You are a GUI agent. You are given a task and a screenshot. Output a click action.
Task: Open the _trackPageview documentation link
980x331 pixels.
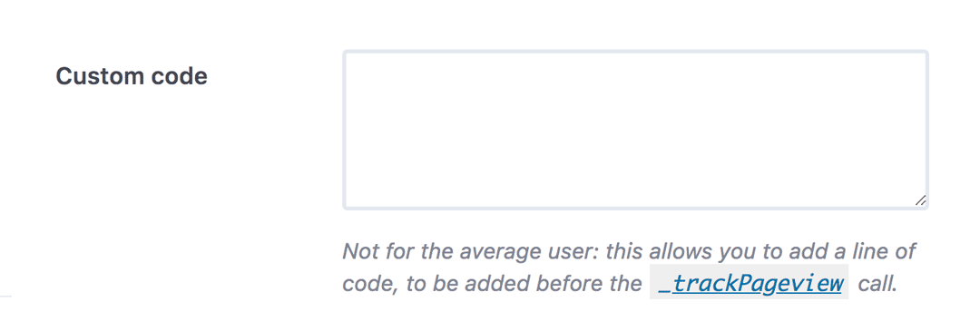click(x=750, y=284)
